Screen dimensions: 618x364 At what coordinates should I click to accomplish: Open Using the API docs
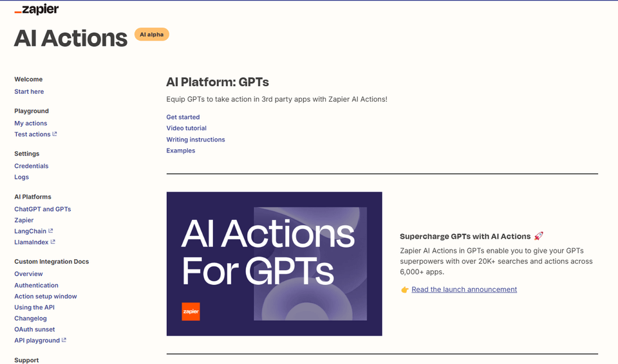34,307
